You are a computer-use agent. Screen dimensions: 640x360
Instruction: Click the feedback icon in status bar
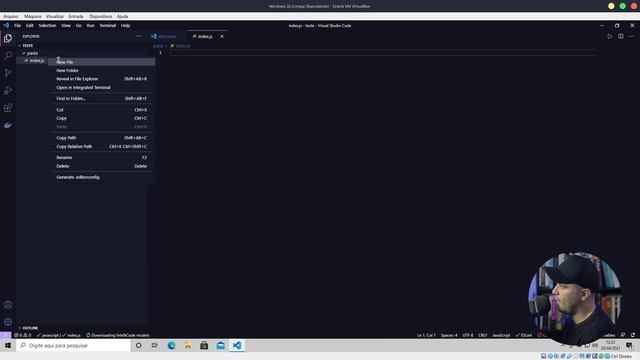(x=623, y=335)
